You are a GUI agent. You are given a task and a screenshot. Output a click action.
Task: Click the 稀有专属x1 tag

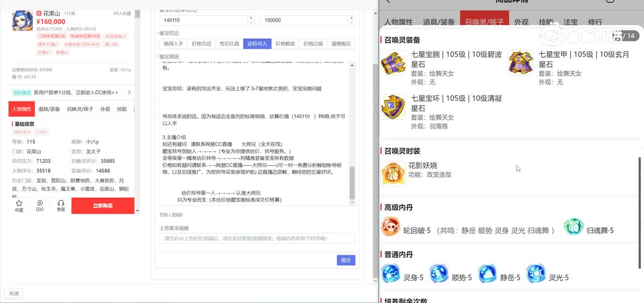48,44
